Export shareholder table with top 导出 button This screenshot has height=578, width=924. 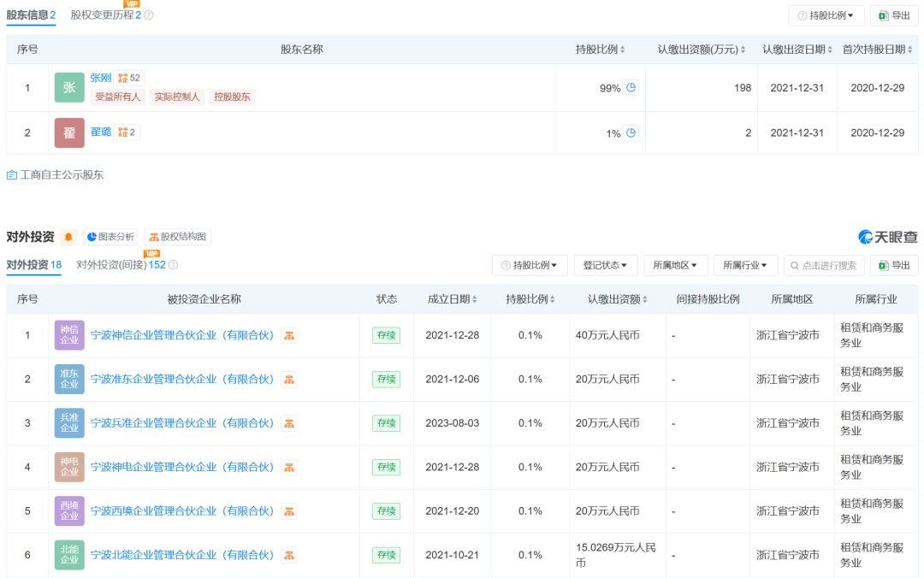894,16
